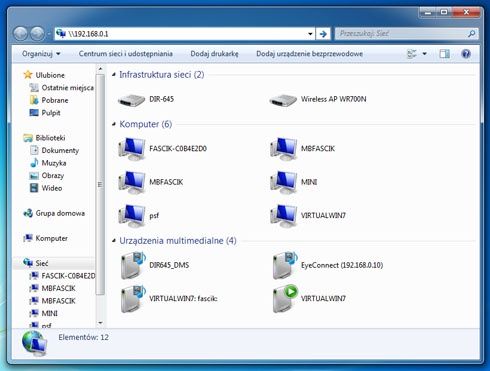Click the navigation pane scrollbar thumb

tap(100, 184)
